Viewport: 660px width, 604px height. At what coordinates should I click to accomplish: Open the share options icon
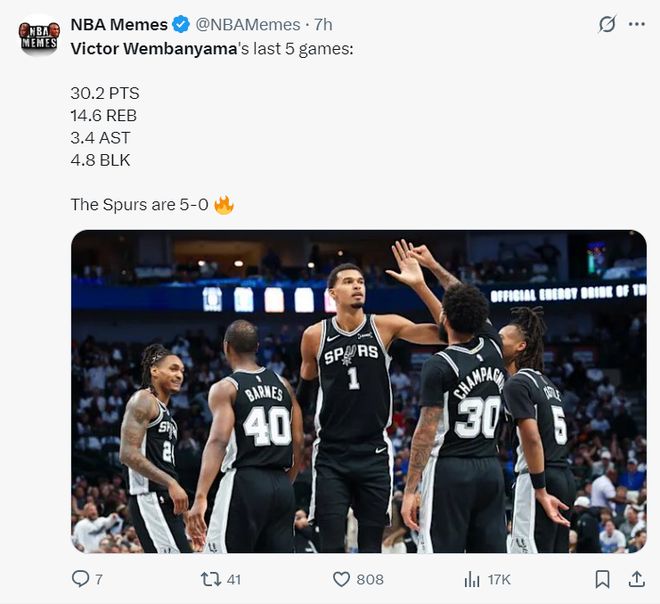[636, 579]
